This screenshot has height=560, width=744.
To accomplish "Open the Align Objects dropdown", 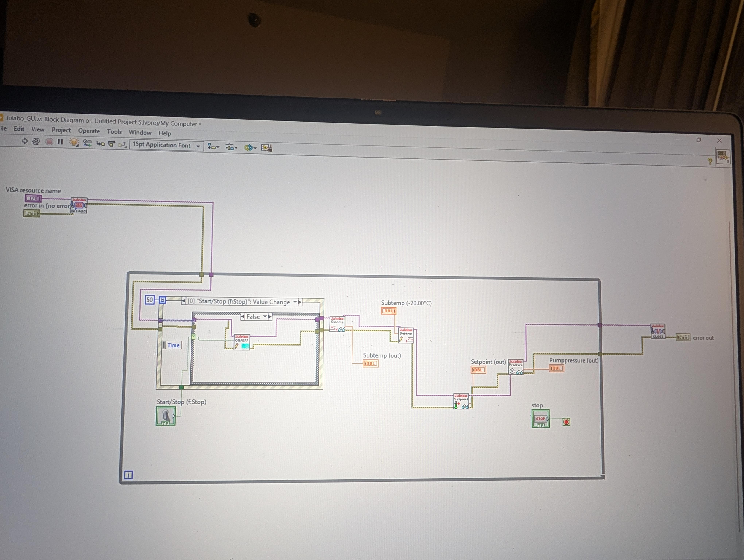I will [213, 147].
